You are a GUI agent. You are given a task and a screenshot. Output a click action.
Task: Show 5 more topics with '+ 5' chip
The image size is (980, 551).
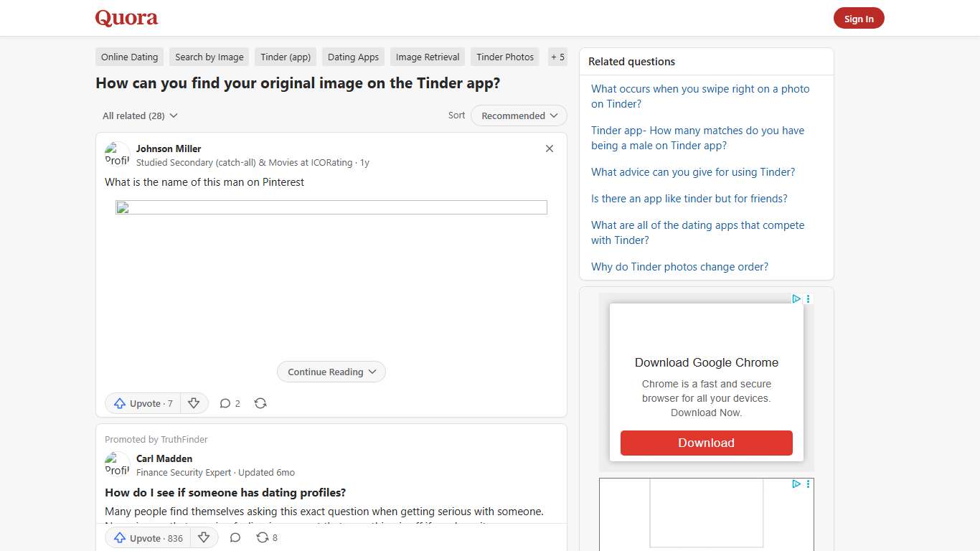[x=557, y=57]
